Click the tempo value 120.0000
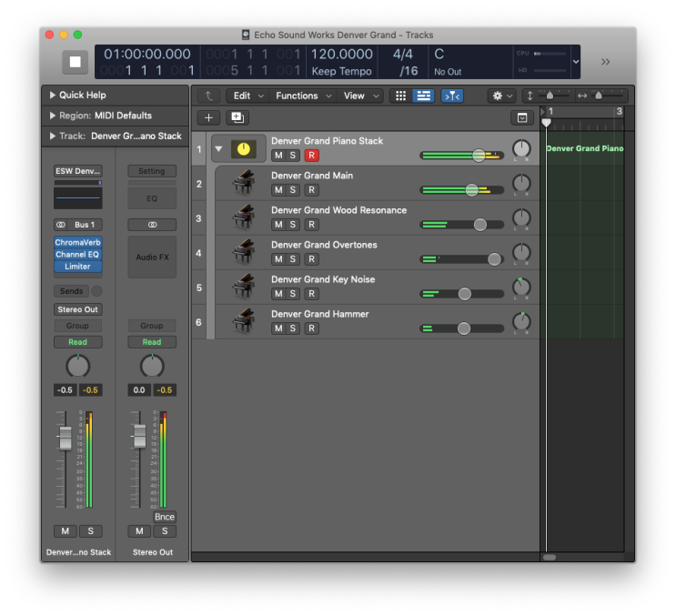The height and width of the screenshot is (616, 676). (x=341, y=55)
